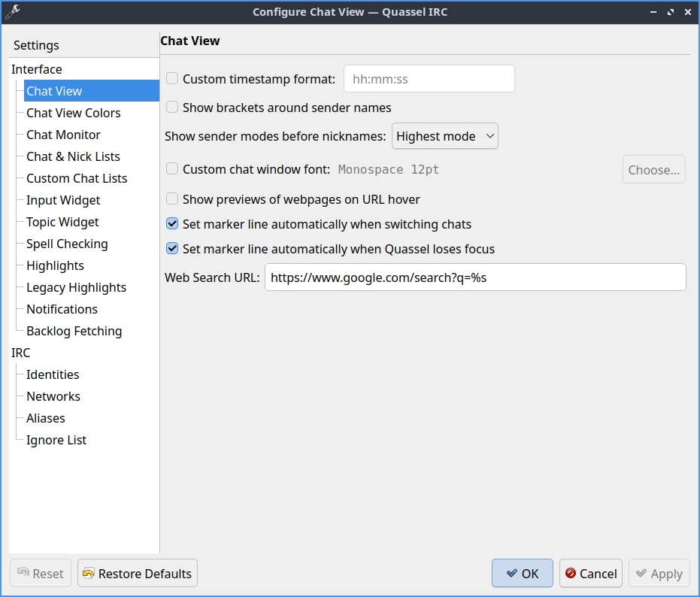
Task: Enable Custom timestamp format checkbox
Action: (172, 78)
